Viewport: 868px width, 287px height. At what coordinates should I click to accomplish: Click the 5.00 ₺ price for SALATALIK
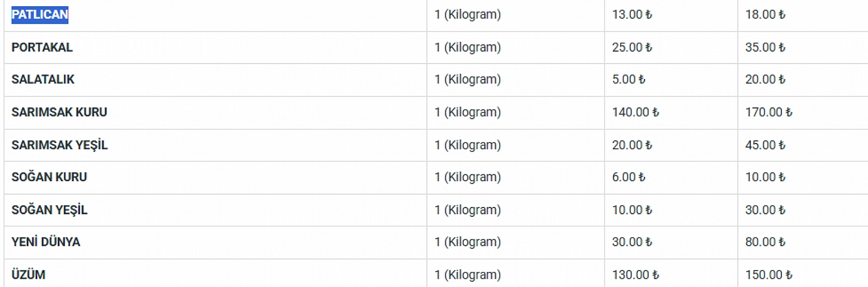point(628,79)
